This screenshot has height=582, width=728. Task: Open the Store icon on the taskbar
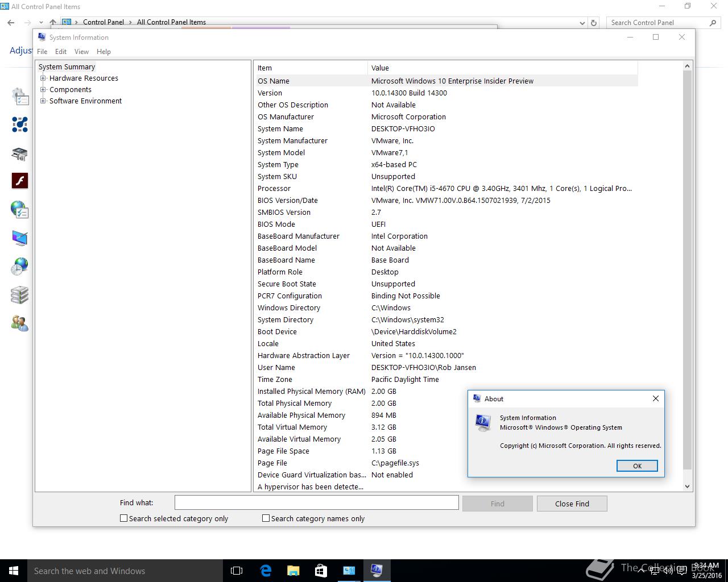[321, 571]
